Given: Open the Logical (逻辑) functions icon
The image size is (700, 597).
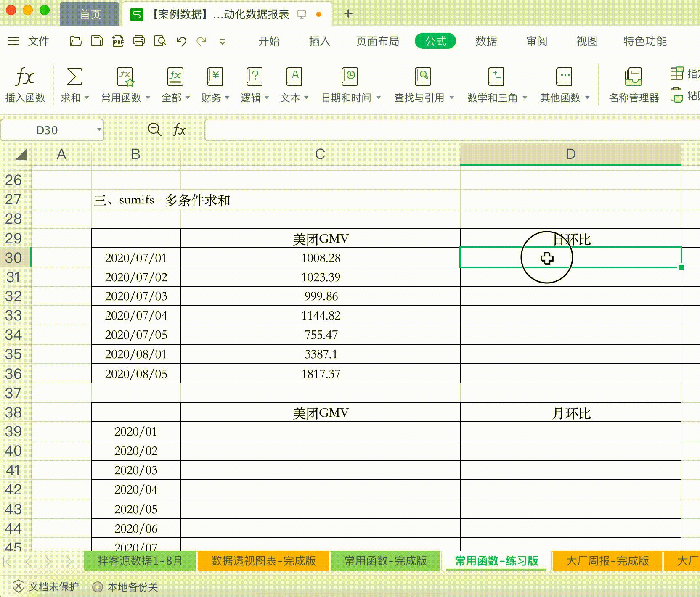Looking at the screenshot, I should (x=255, y=77).
